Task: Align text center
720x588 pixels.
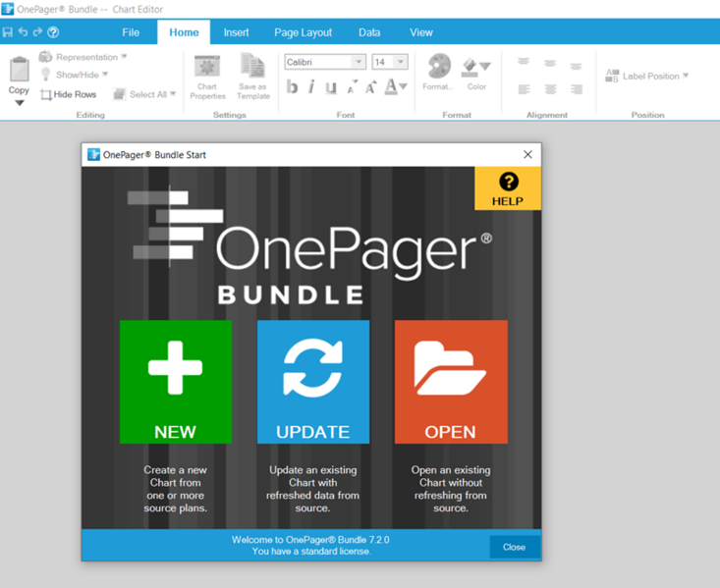Action: pyautogui.click(x=550, y=89)
